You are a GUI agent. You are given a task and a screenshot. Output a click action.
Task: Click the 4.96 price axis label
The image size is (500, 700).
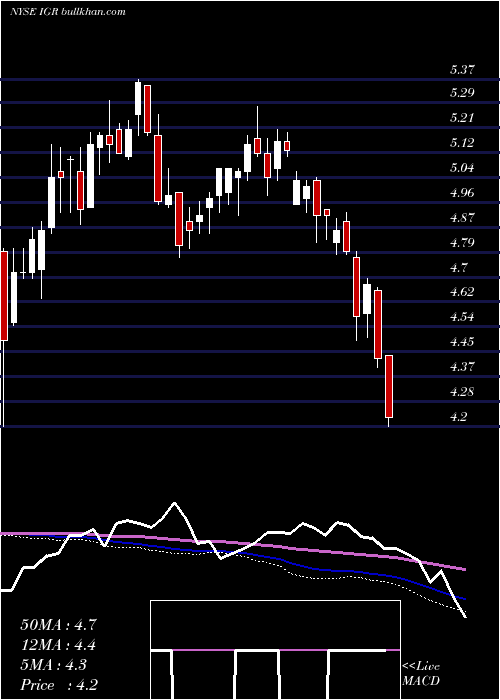pyautogui.click(x=462, y=193)
